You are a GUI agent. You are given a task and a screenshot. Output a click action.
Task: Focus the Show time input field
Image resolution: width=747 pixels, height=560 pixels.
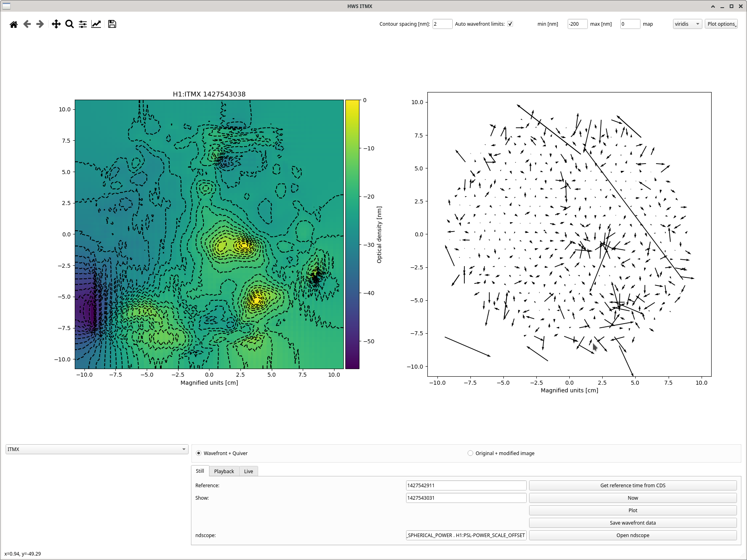[466, 498]
